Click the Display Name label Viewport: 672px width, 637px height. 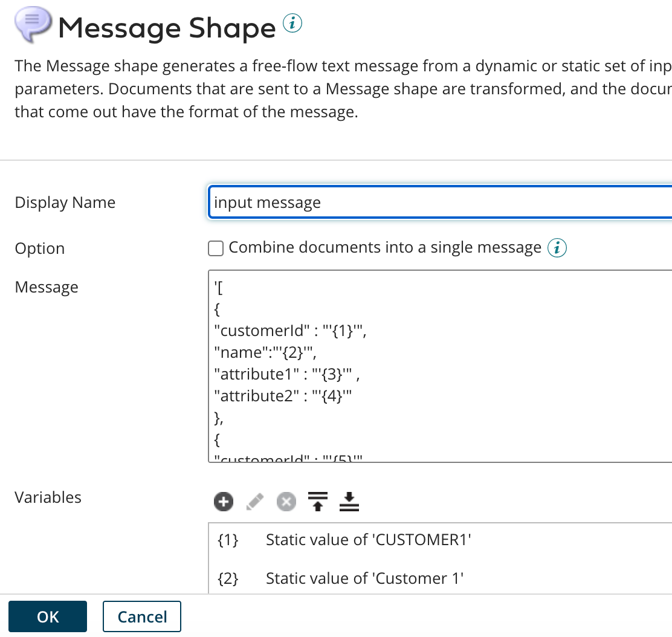65,202
